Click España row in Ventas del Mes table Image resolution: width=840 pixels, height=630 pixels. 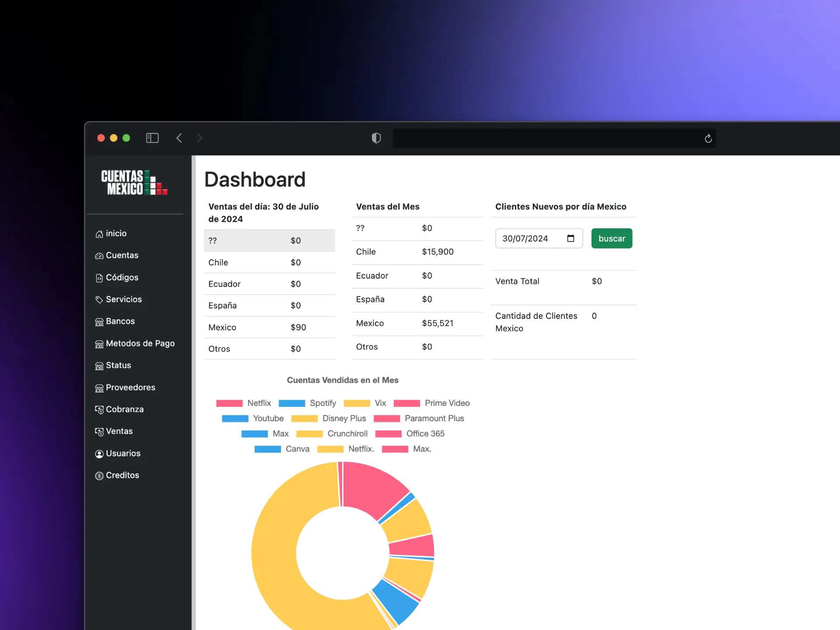[417, 300]
